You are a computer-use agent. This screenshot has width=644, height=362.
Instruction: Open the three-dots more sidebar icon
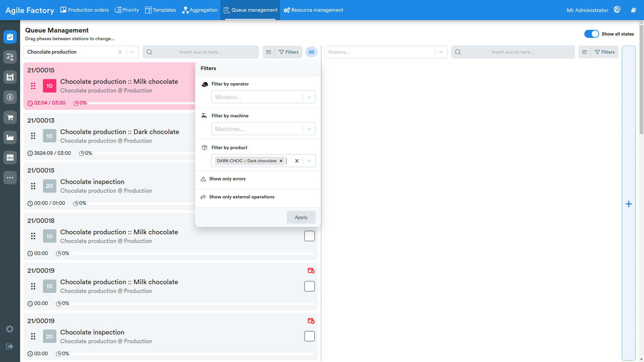[x=10, y=178]
